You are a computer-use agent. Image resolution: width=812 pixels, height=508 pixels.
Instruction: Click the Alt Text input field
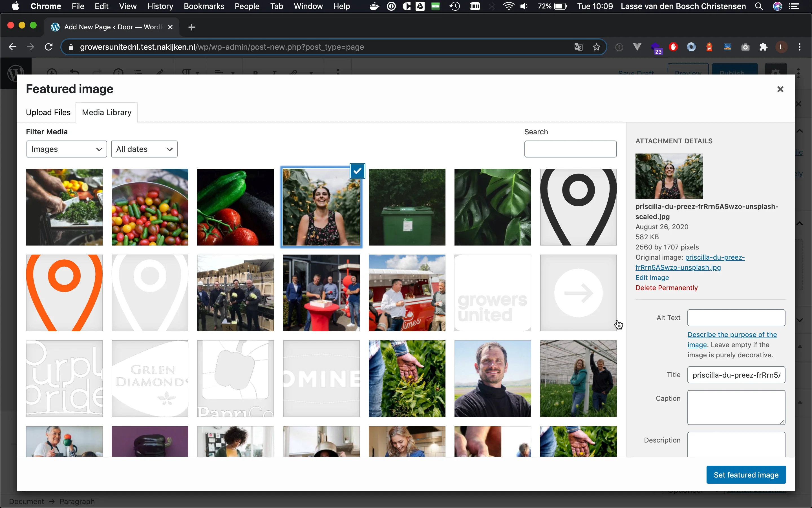[x=736, y=318]
